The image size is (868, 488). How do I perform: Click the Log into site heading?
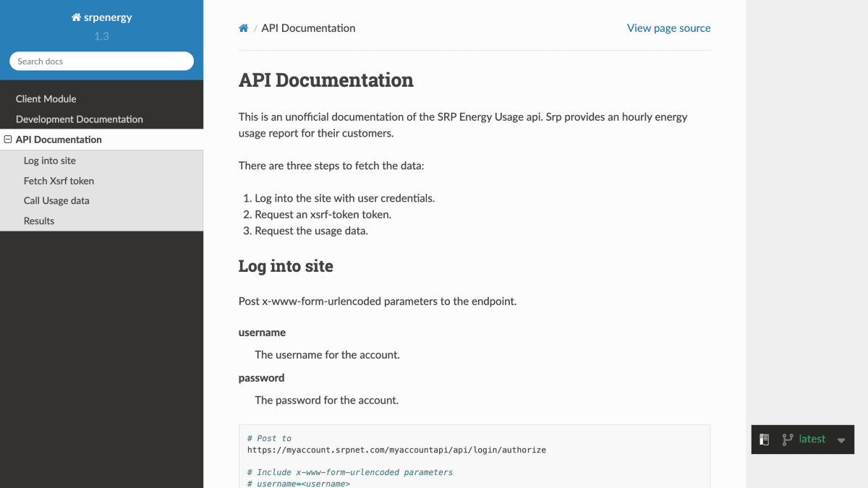click(286, 266)
